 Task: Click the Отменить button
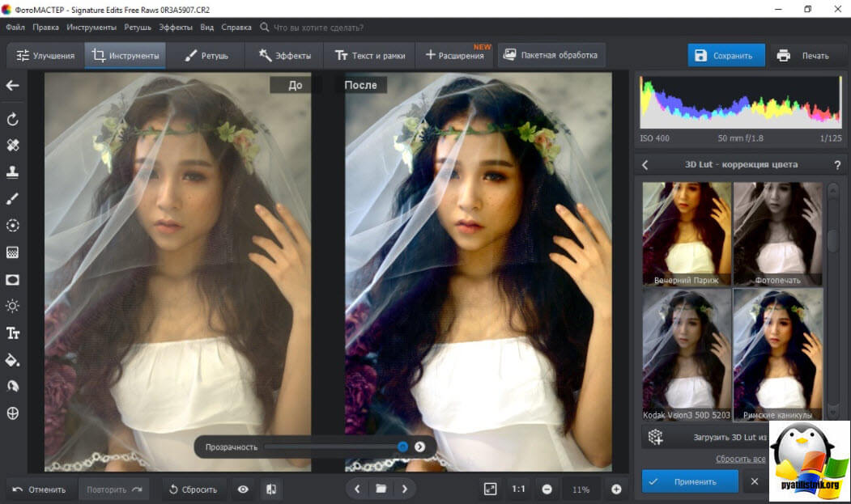point(39,489)
